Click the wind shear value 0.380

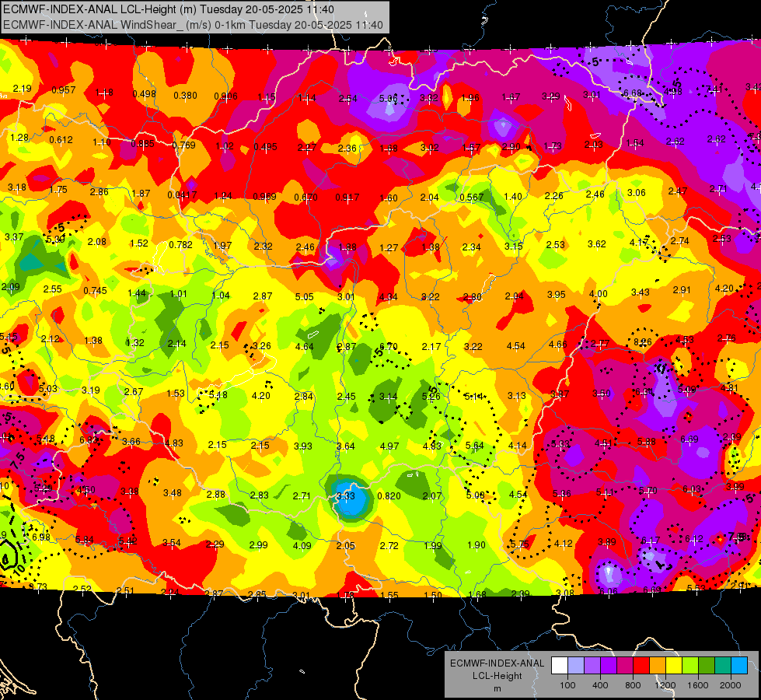click(186, 95)
